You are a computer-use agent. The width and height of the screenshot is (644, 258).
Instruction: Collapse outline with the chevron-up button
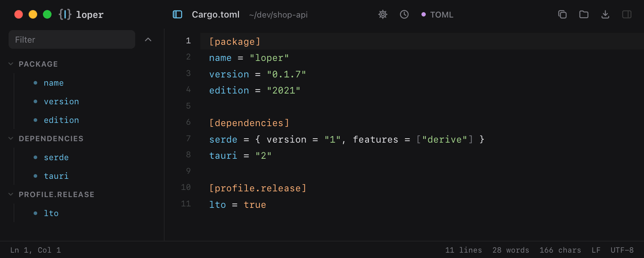[148, 39]
